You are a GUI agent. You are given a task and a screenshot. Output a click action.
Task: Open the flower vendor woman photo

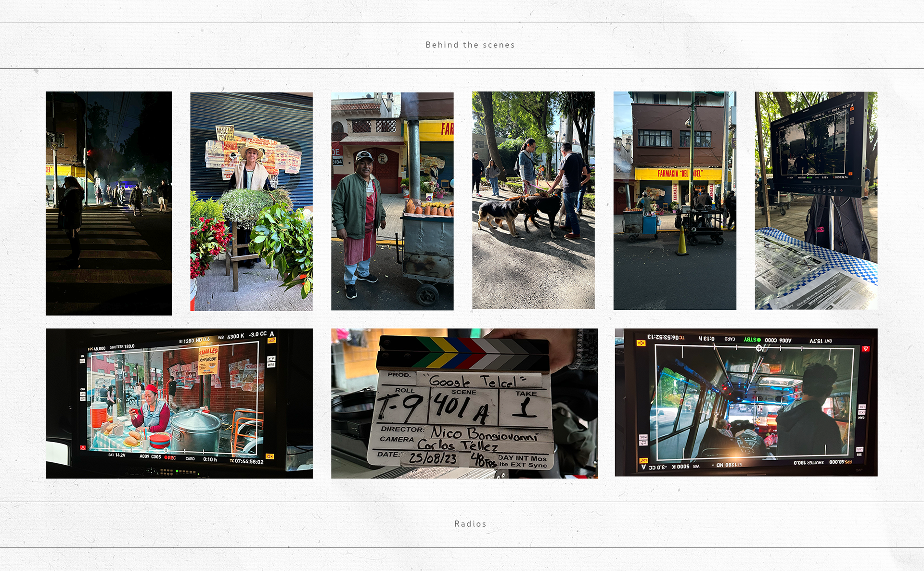251,201
